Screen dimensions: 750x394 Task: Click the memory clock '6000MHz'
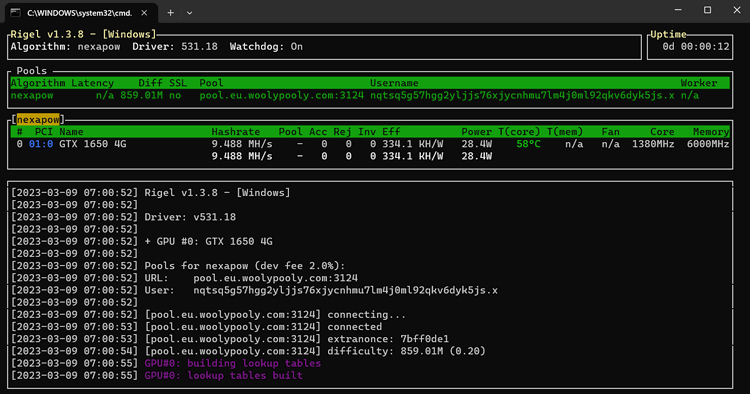pos(708,144)
